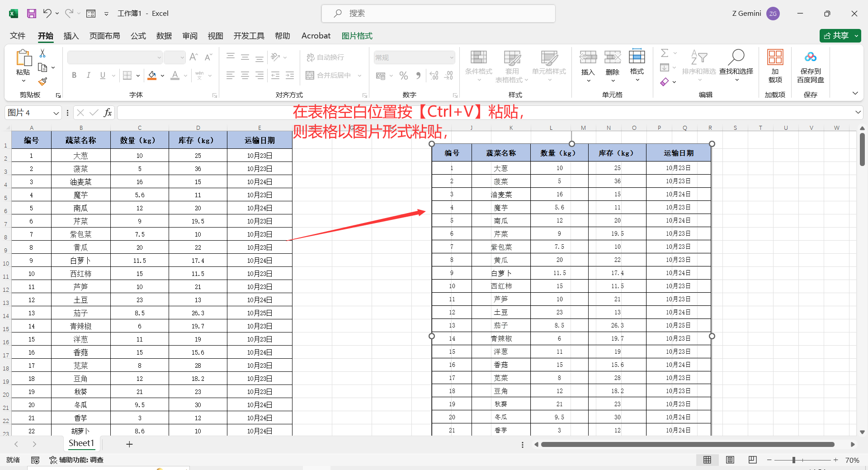Viewport: 868px width, 470px height.
Task: Click the Undo arrow icon
Action: (47, 13)
